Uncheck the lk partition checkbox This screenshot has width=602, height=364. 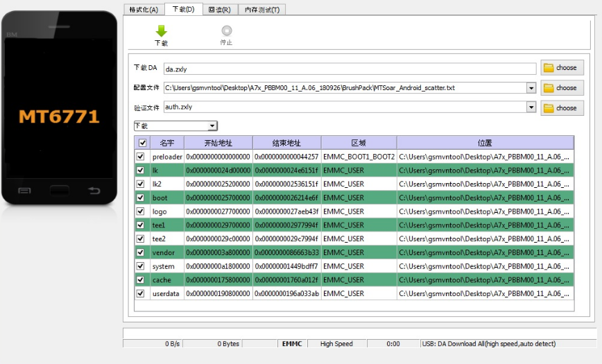pyautogui.click(x=141, y=170)
